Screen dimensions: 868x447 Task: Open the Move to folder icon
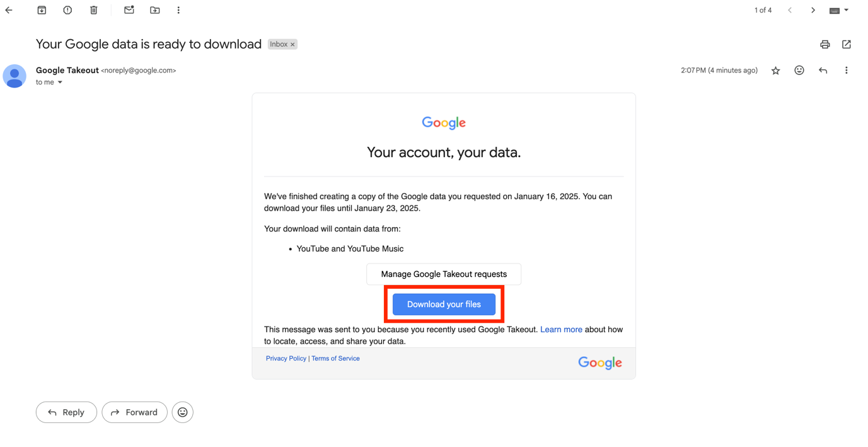[155, 10]
